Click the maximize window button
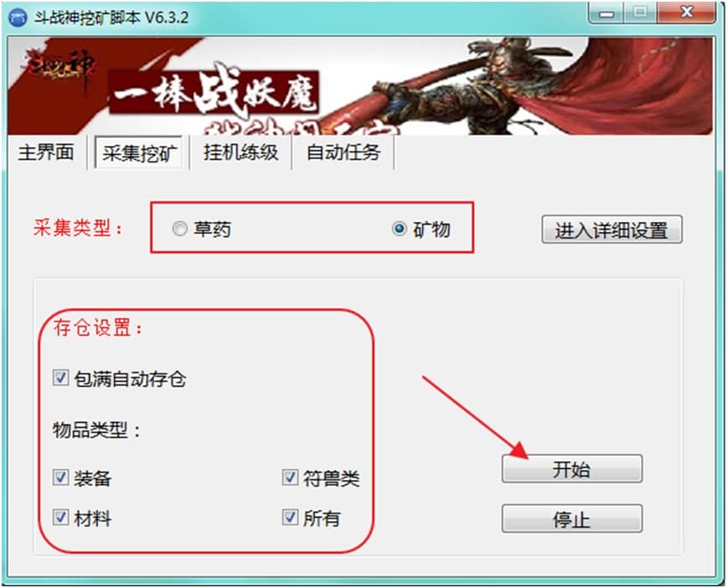 [640, 13]
